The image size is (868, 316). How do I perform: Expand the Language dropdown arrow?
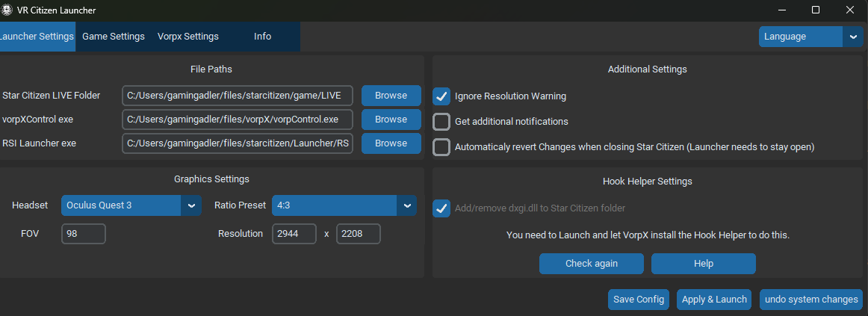(852, 37)
